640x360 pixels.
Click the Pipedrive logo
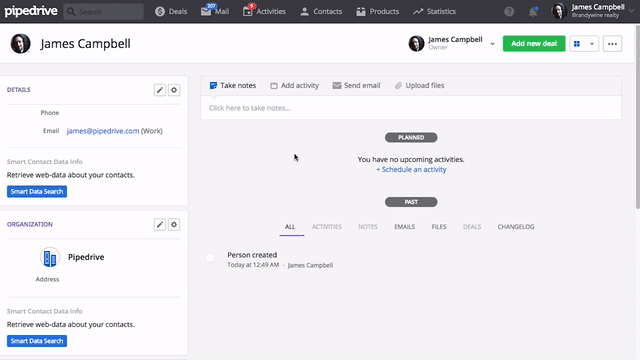click(x=31, y=11)
